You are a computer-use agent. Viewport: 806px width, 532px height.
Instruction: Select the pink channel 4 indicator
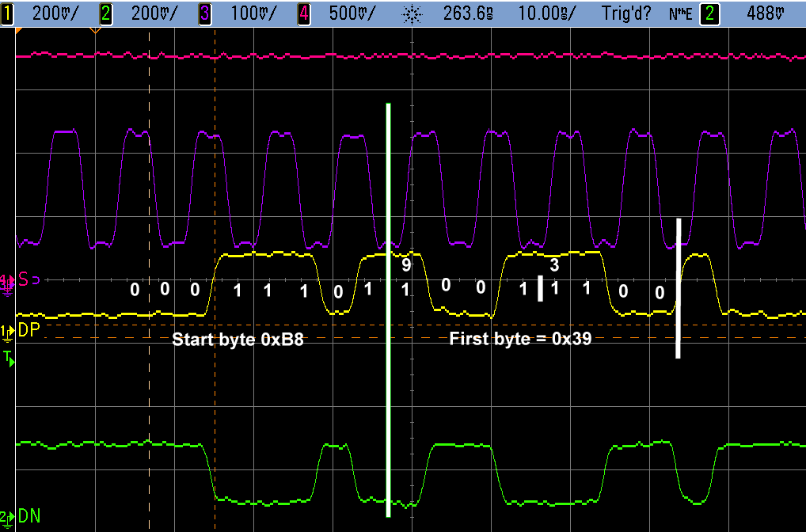303,13
